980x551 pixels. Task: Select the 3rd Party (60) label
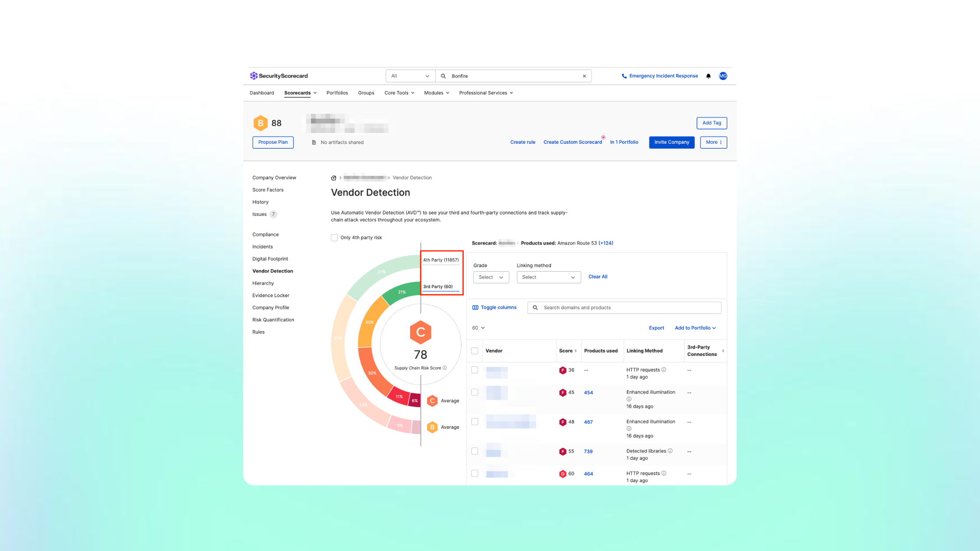pyautogui.click(x=437, y=286)
